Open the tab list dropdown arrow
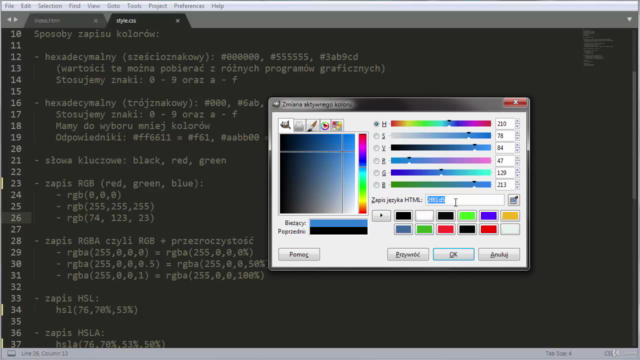640x360 pixels. click(x=629, y=19)
